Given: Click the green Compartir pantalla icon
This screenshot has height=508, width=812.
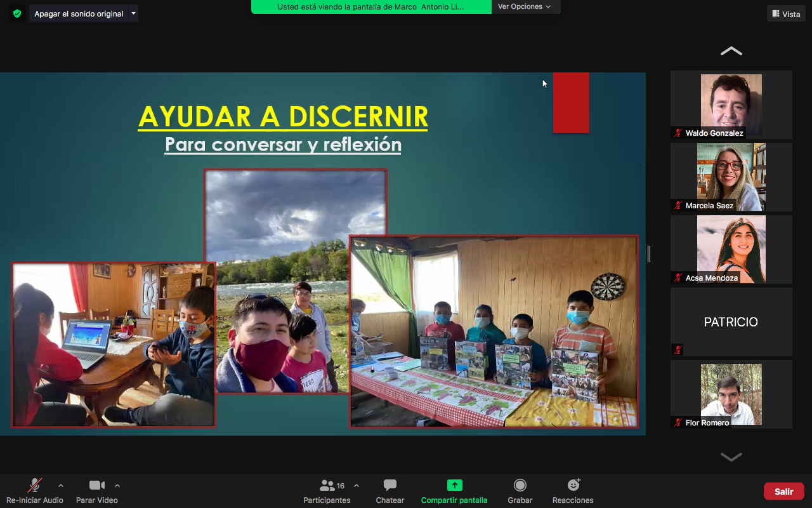Looking at the screenshot, I should point(455,486).
